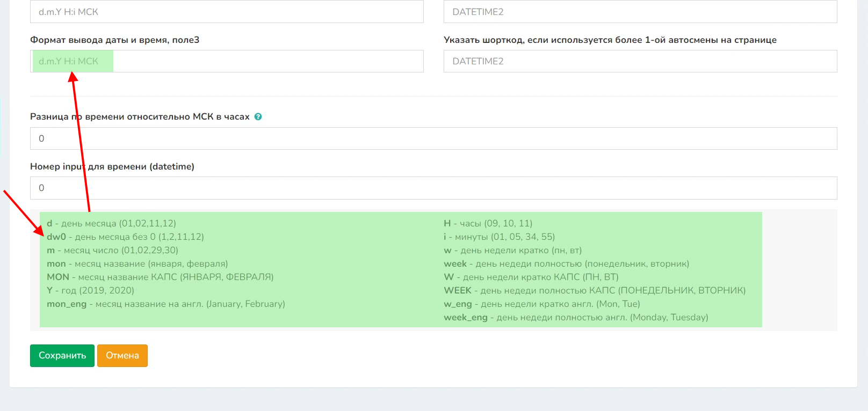This screenshot has height=411, width=868.
Task: Click the w_eng short English weekday entry
Action: coord(541,304)
